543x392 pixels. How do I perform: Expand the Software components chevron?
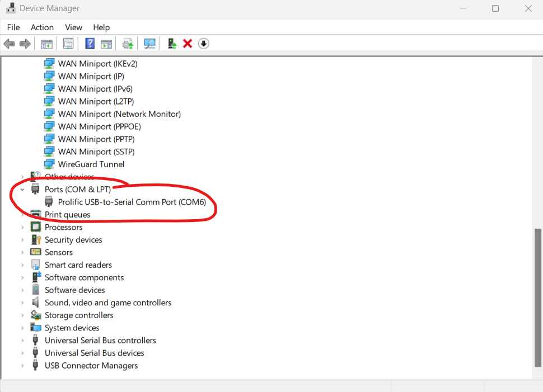(22, 277)
